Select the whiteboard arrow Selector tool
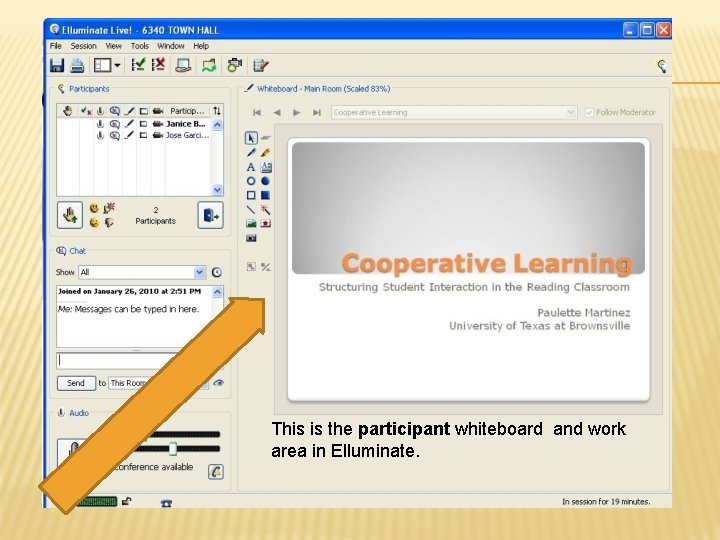The height and width of the screenshot is (540, 720). 251,138
